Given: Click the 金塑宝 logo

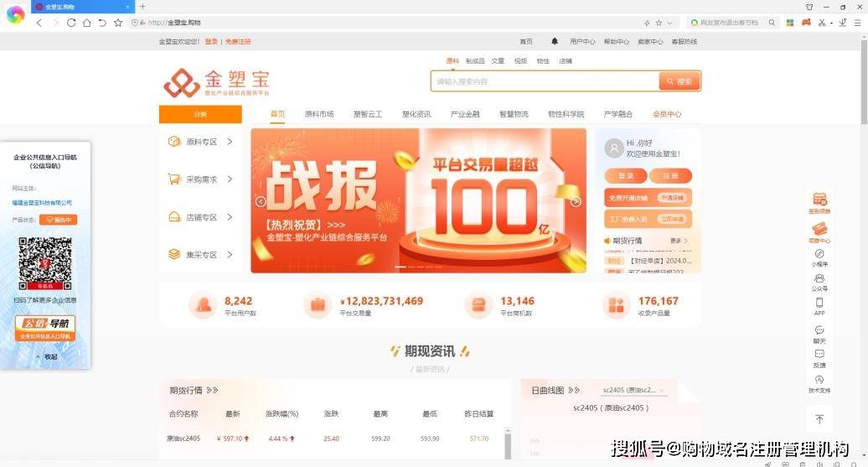Looking at the screenshot, I should point(216,82).
